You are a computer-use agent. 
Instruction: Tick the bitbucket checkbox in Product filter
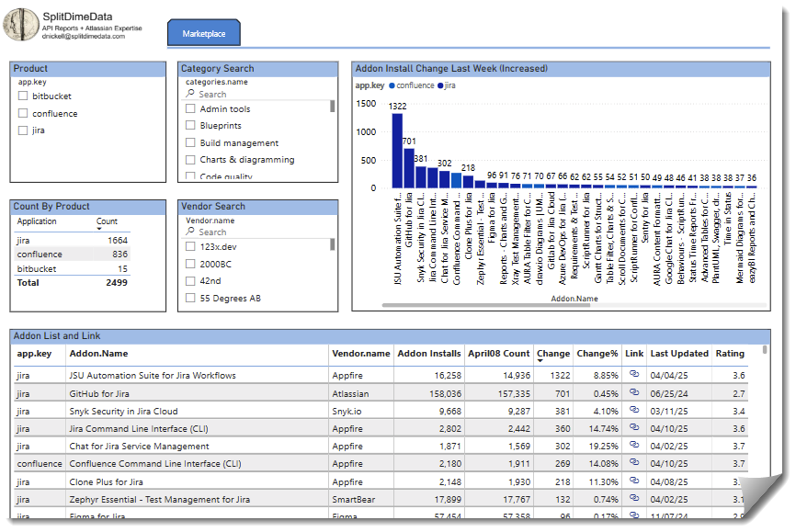(23, 96)
